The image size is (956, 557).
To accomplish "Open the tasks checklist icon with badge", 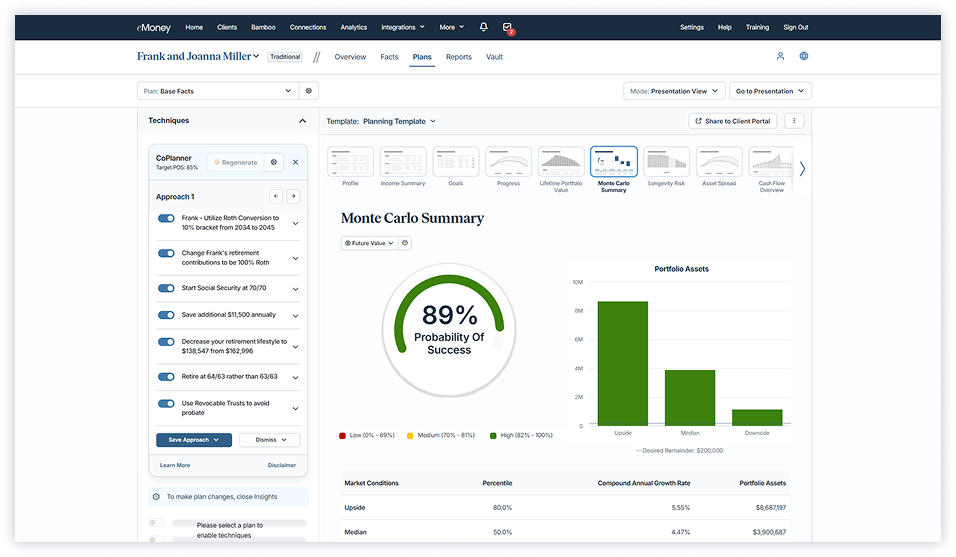I will point(507,27).
